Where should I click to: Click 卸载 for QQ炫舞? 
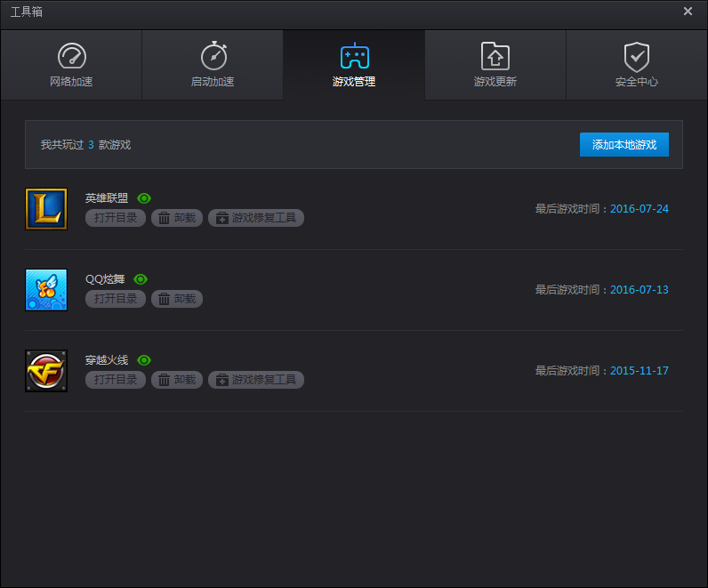(177, 299)
